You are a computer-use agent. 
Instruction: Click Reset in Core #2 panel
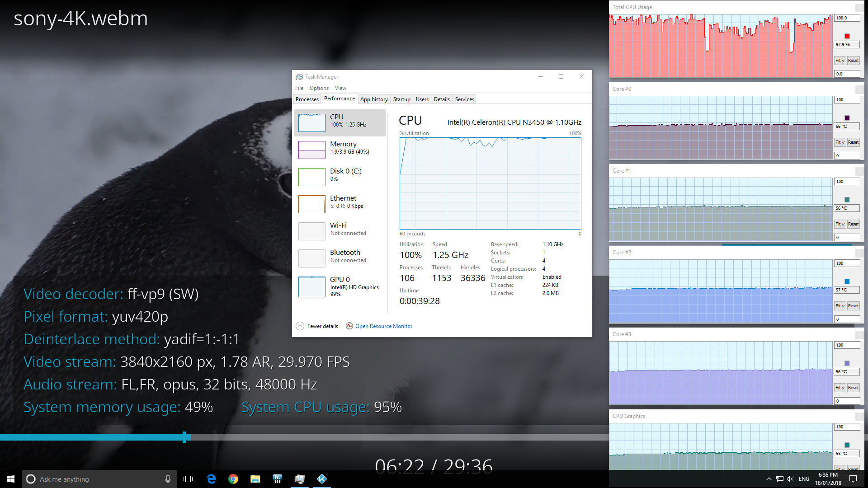[x=853, y=306]
